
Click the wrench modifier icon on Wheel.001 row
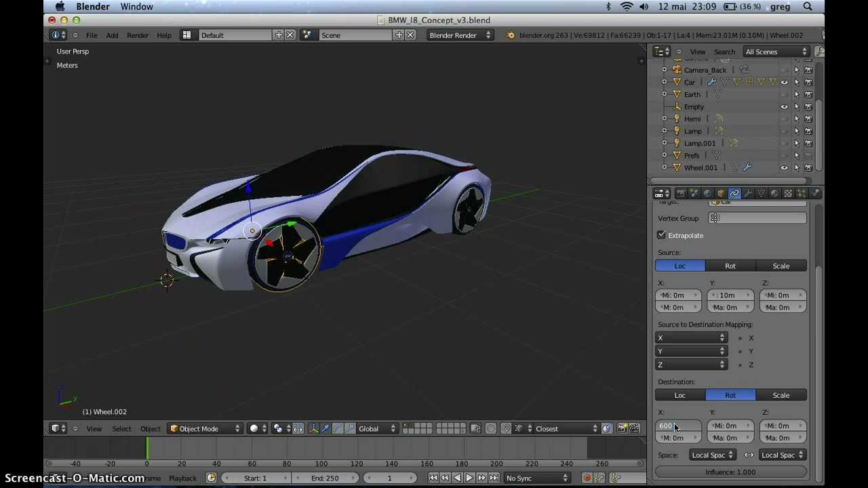pyautogui.click(x=747, y=167)
